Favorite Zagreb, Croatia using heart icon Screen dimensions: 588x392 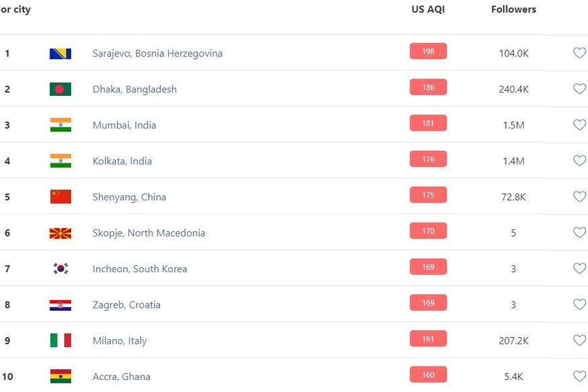579,304
